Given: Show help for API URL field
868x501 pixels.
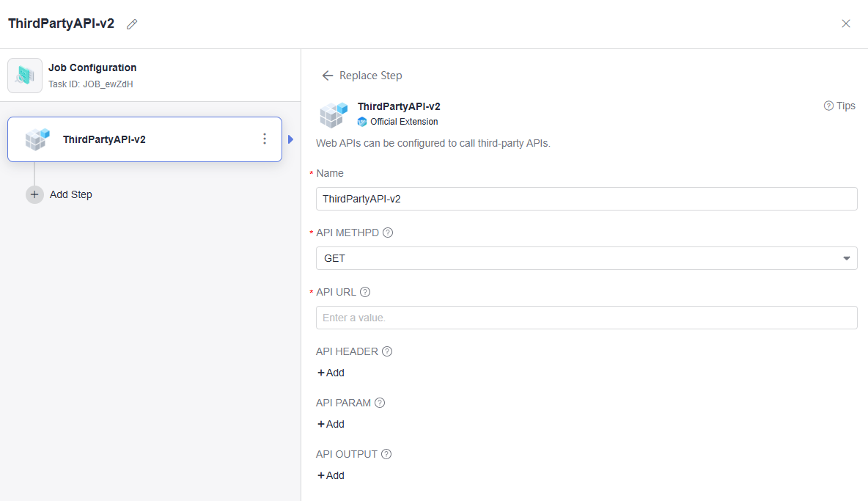Looking at the screenshot, I should coord(365,292).
